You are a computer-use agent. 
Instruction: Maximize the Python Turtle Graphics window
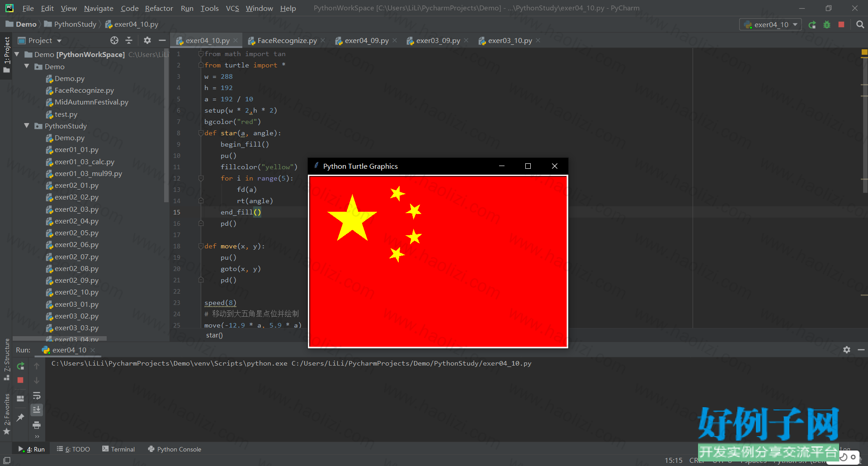[x=528, y=166]
